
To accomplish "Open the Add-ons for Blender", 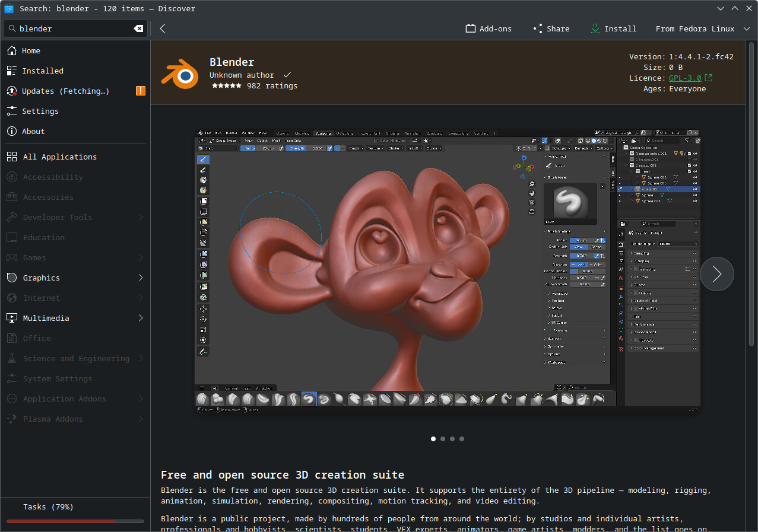I will click(489, 28).
